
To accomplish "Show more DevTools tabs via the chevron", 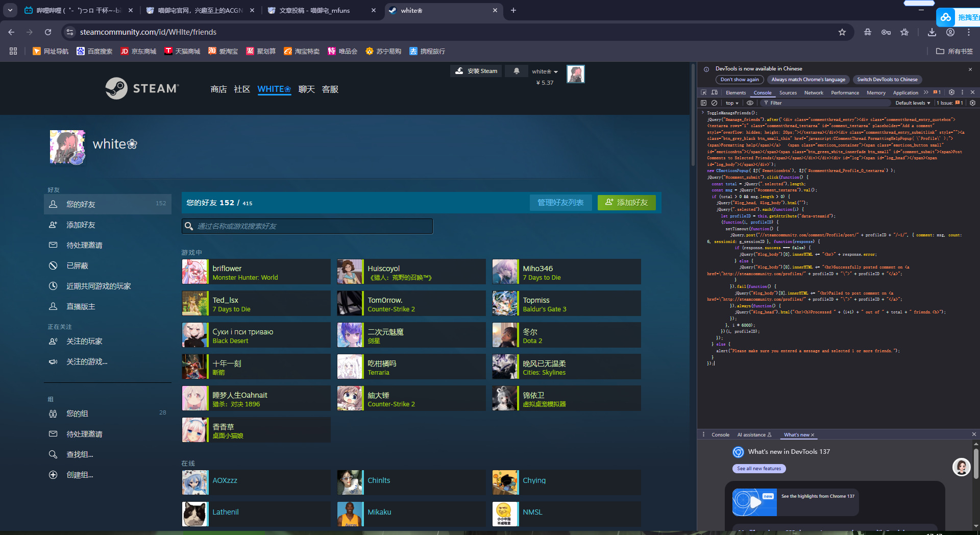I will pos(926,92).
